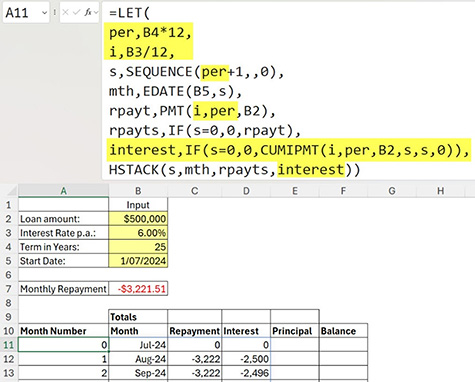Select the 1/07/2024 start date cell
The image size is (475, 382).
click(138, 261)
